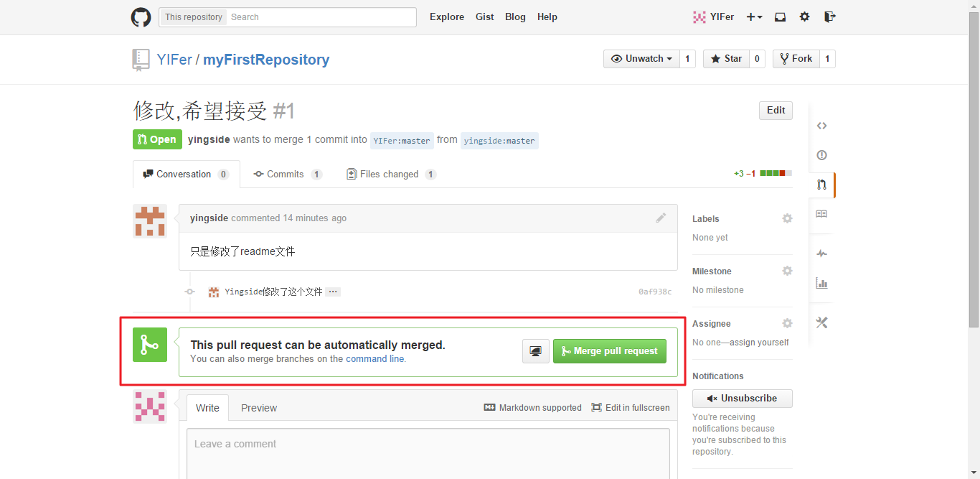Open the Graphs sidebar icon
980x479 pixels.
point(821,283)
